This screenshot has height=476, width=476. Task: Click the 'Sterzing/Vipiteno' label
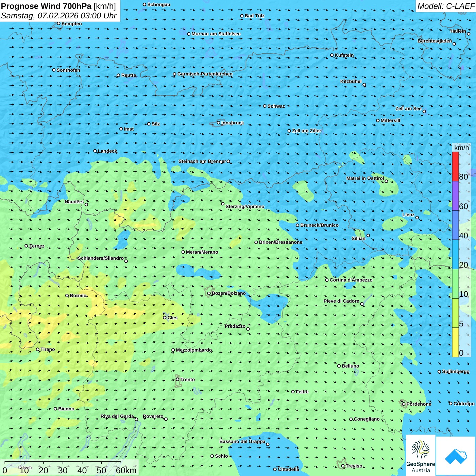(x=245, y=206)
